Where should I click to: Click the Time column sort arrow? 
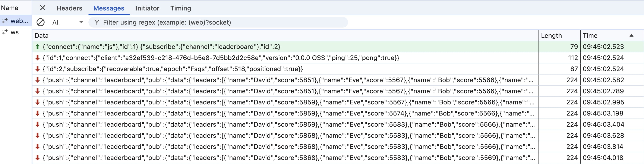tap(631, 35)
